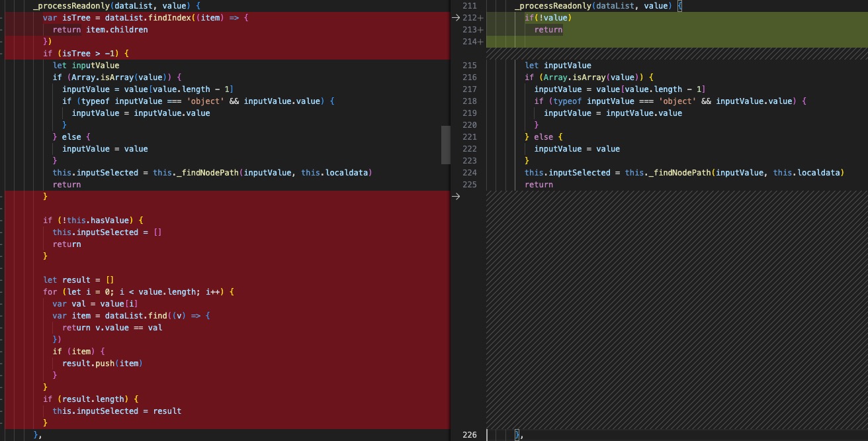
Task: Select line number 225 in the gutter
Action: pos(470,185)
